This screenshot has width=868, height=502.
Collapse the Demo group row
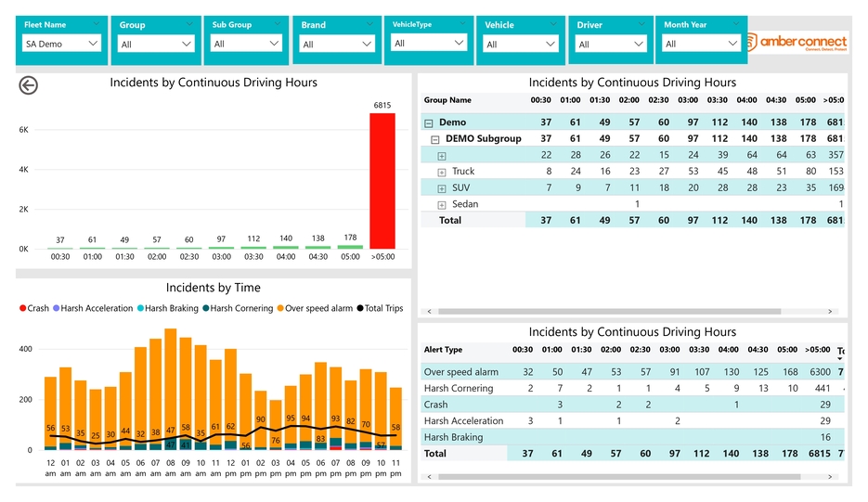click(x=429, y=122)
